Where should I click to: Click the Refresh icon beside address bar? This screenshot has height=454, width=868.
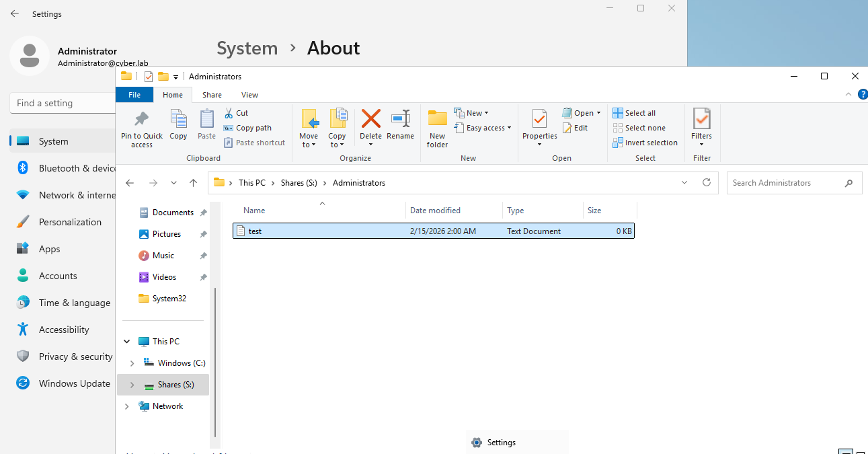(x=706, y=182)
